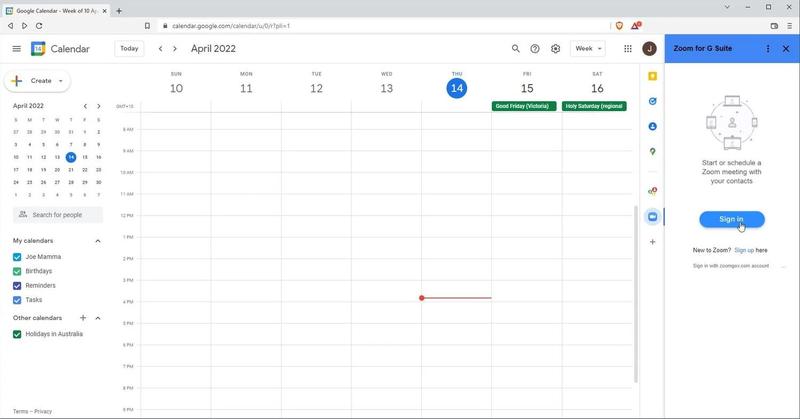Click Get add-ons plus icon
The height and width of the screenshot is (419, 800).
652,242
